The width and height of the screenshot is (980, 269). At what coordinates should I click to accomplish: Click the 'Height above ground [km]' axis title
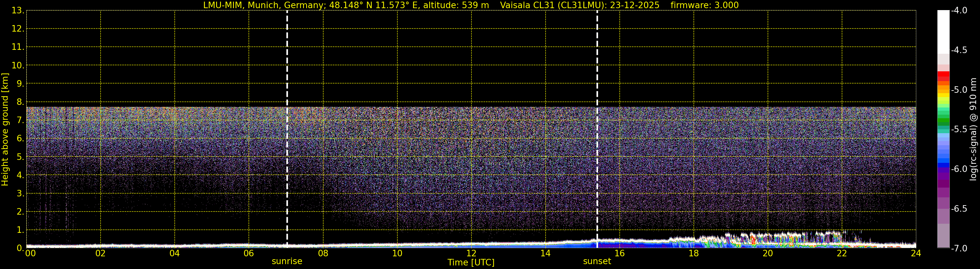coord(5,130)
